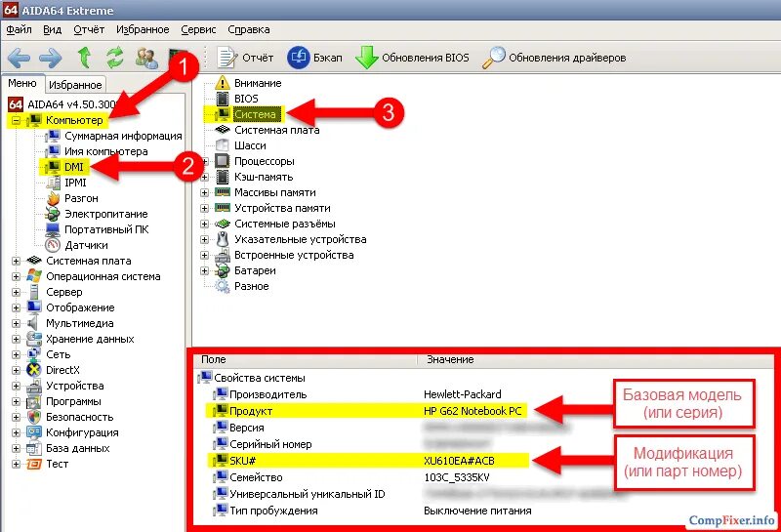Expand the Сервер node
The height and width of the screenshot is (532, 781).
16,293
